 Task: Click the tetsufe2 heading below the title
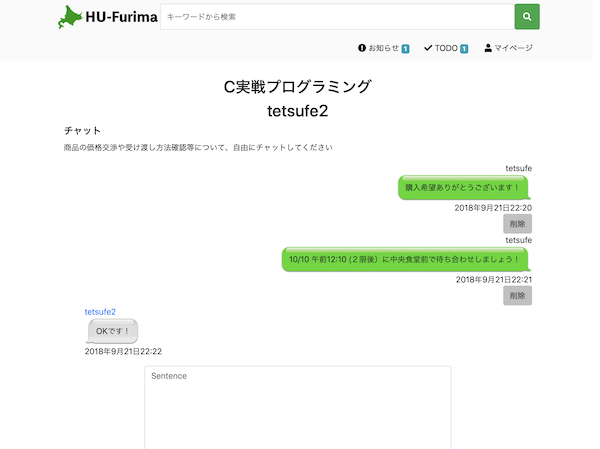click(298, 111)
